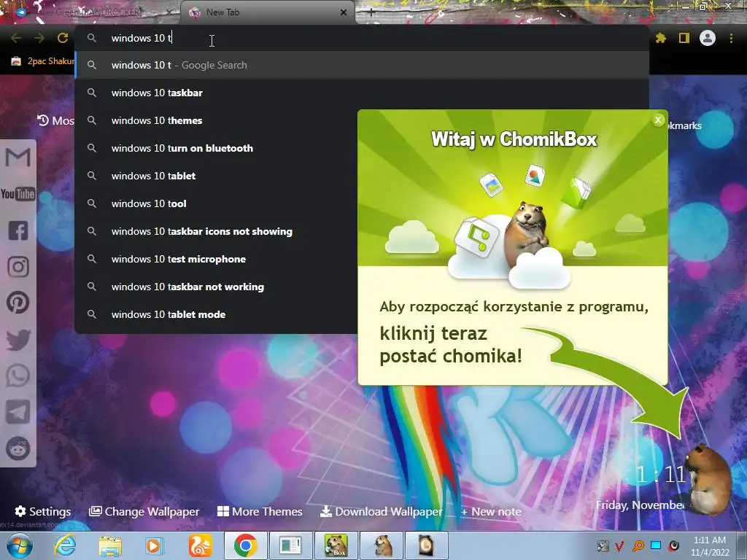Click the browser back arrow
Image resolution: width=747 pixels, height=560 pixels.
[x=16, y=38]
